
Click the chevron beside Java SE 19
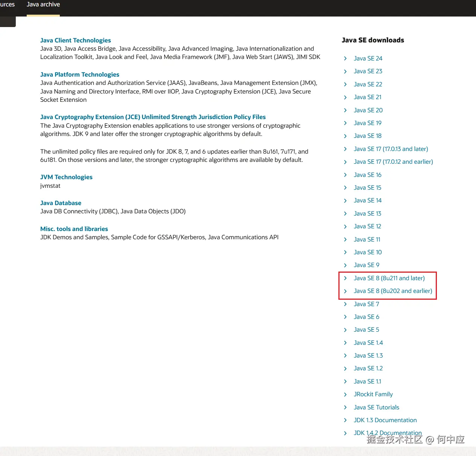(345, 123)
